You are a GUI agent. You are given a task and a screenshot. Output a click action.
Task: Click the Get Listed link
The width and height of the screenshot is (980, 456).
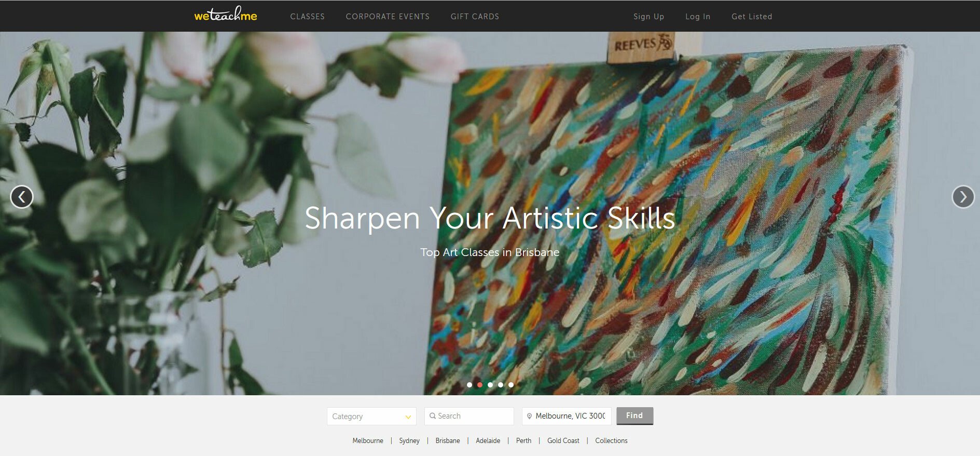752,17
